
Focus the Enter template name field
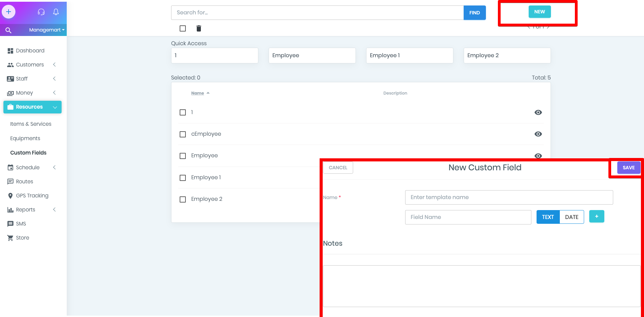click(x=509, y=197)
